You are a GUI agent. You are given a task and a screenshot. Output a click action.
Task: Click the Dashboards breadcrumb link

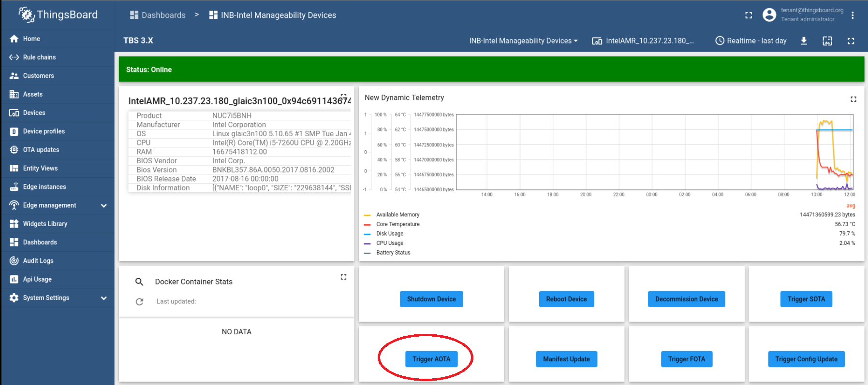point(158,15)
